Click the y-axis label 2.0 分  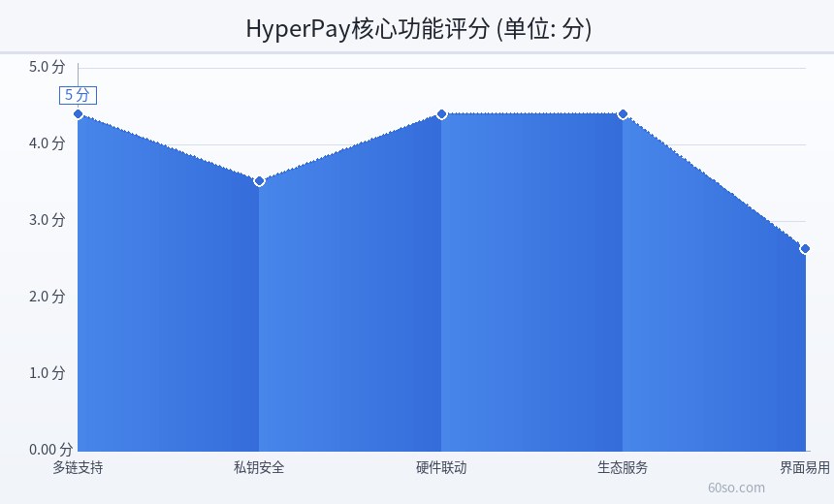(x=48, y=297)
